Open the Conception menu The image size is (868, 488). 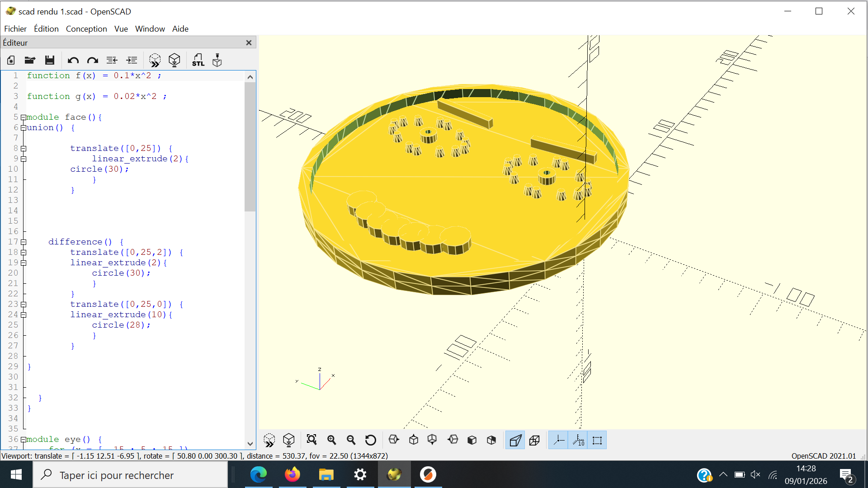coord(86,28)
